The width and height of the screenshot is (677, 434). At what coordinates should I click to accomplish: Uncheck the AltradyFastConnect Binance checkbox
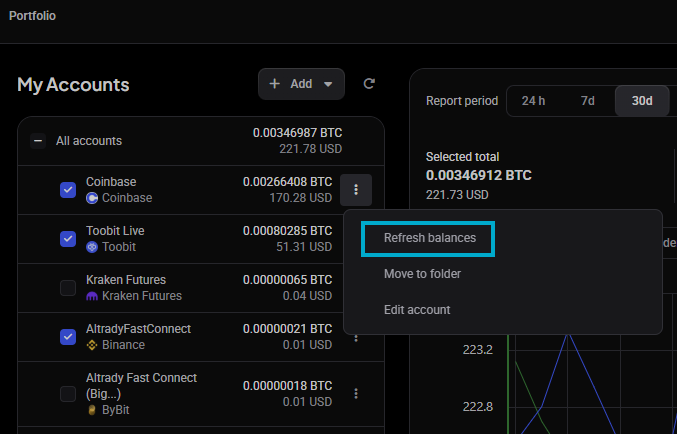point(68,337)
